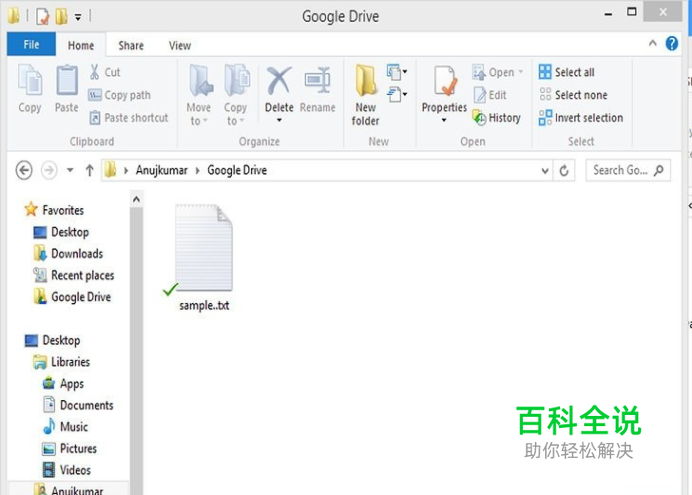Open the Apps library

tap(63, 383)
